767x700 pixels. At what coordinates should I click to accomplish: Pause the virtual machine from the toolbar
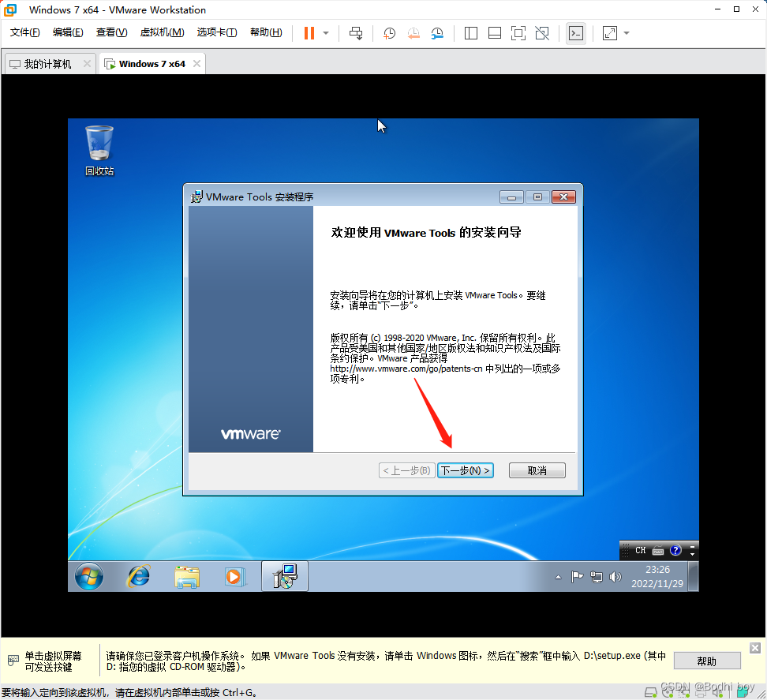[x=309, y=33]
